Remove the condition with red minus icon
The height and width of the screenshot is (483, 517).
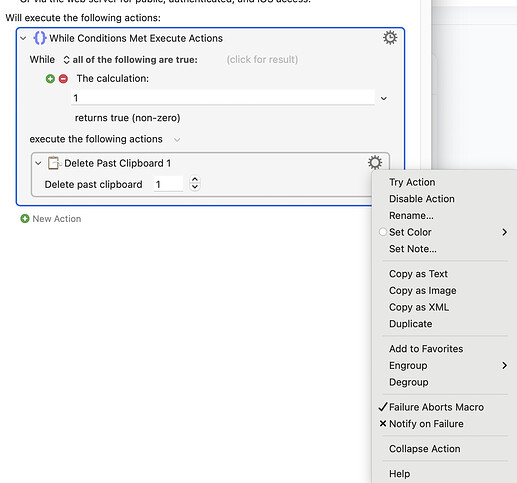(63, 79)
